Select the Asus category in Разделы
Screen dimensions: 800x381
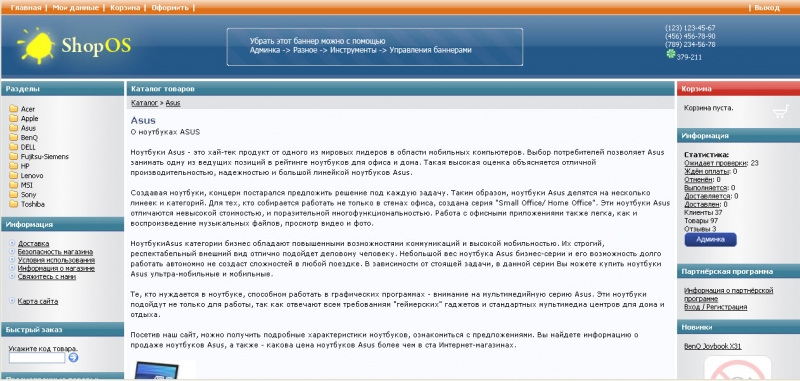coord(29,128)
